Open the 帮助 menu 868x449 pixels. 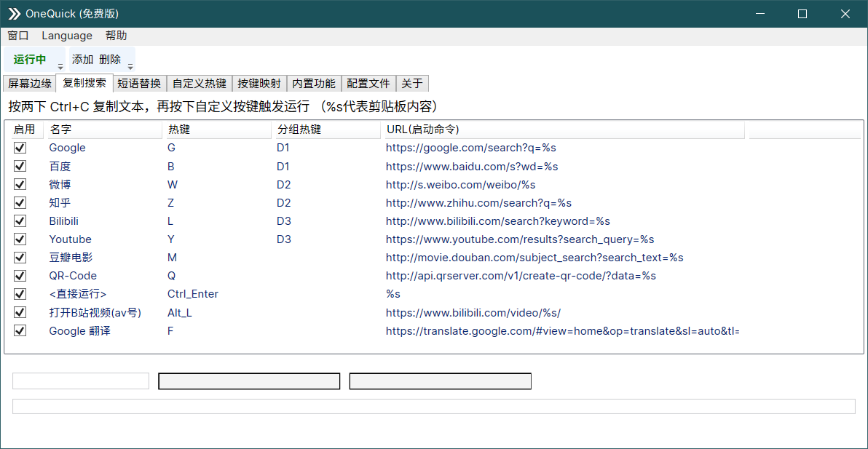(x=115, y=35)
